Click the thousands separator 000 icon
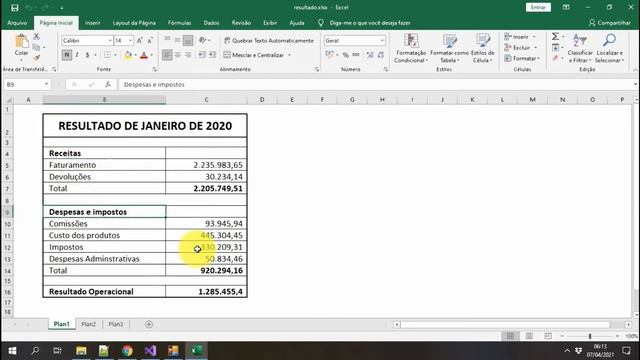Screen dimensions: 640x360 tap(356, 55)
